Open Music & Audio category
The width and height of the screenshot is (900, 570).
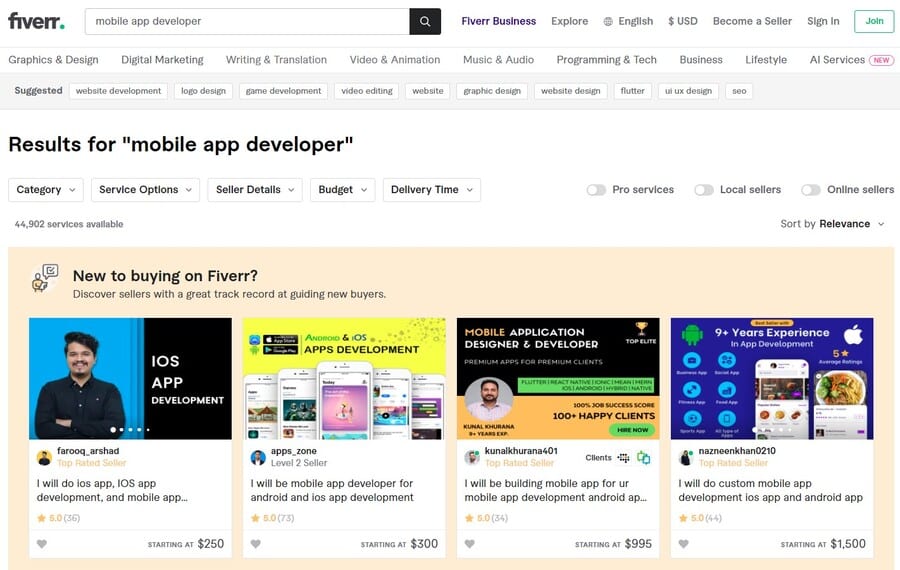(x=498, y=60)
